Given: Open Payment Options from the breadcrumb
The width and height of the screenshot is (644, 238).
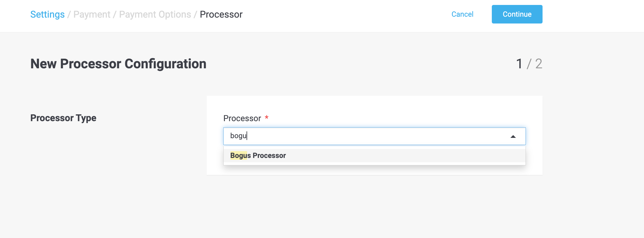Looking at the screenshot, I should pyautogui.click(x=155, y=14).
